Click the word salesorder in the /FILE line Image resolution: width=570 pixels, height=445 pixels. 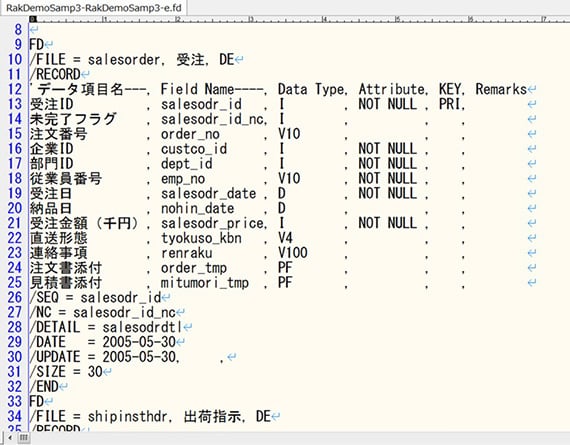(x=124, y=60)
